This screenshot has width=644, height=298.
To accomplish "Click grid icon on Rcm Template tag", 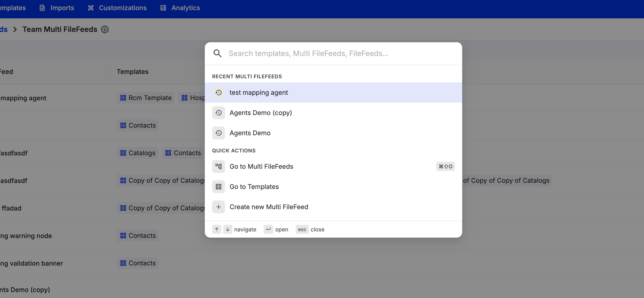I will coord(123,98).
